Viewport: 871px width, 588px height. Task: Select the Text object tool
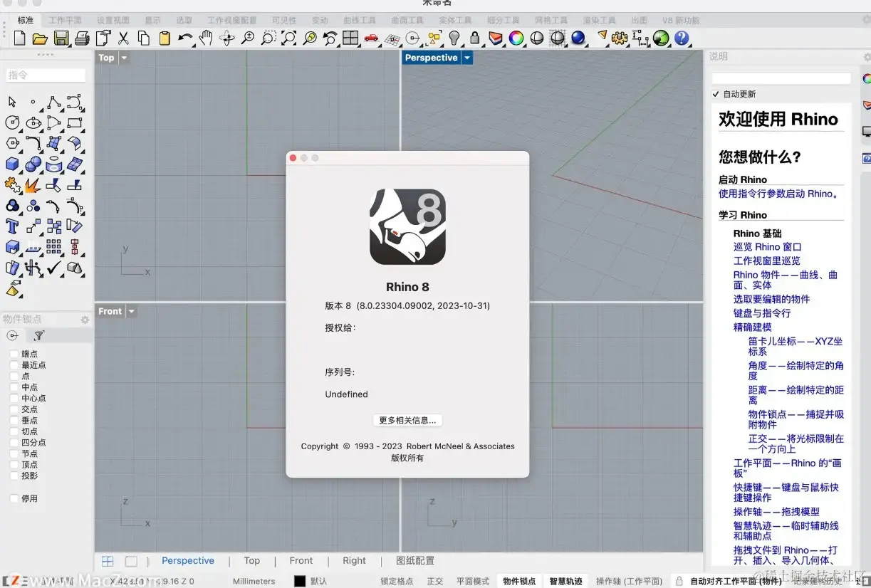12,226
